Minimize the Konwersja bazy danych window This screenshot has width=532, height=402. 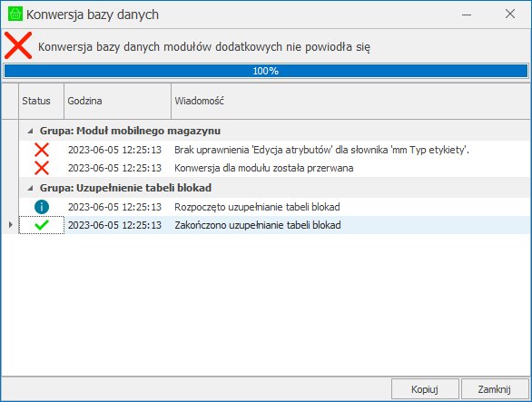(x=467, y=15)
